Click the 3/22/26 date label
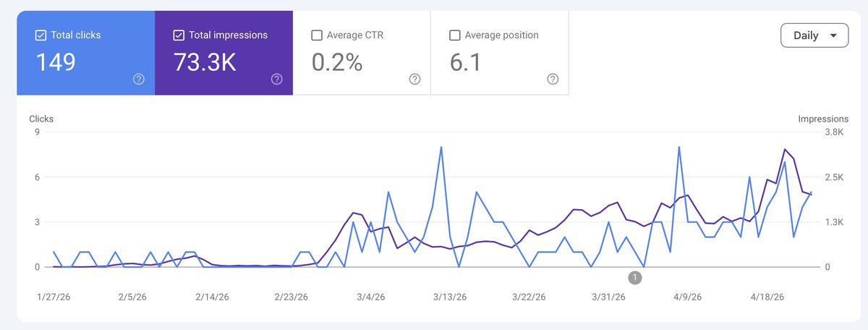The width and height of the screenshot is (868, 330). click(529, 297)
